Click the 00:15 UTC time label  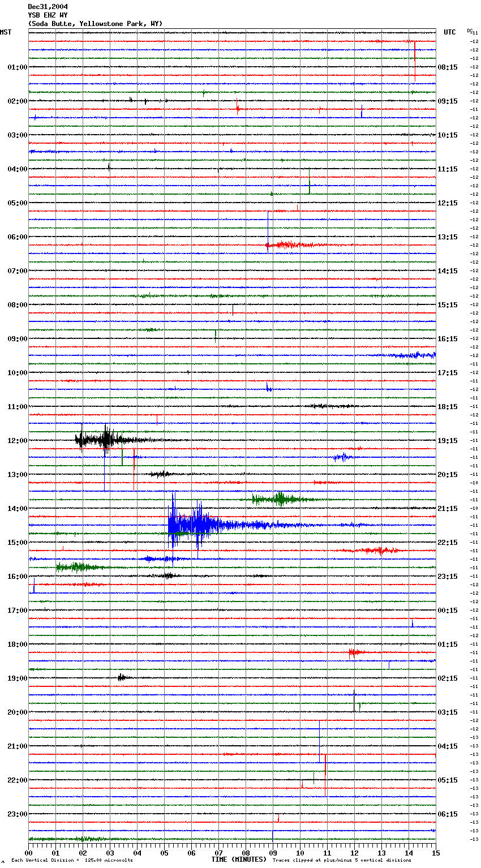click(x=448, y=610)
